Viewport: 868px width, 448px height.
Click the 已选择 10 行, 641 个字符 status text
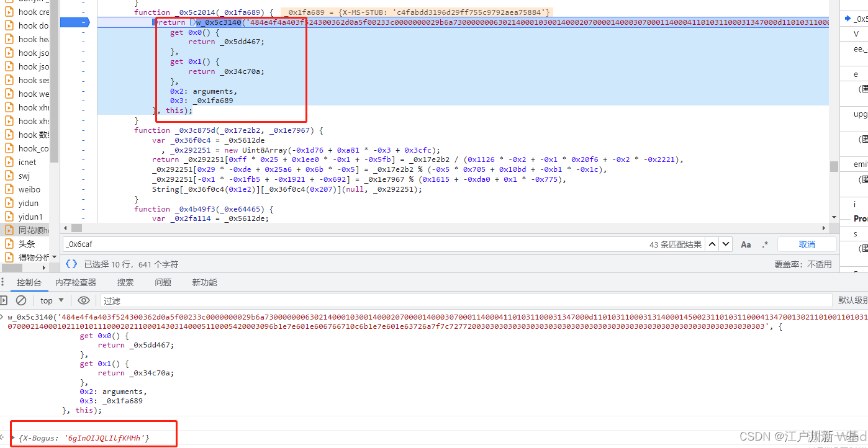(x=131, y=264)
